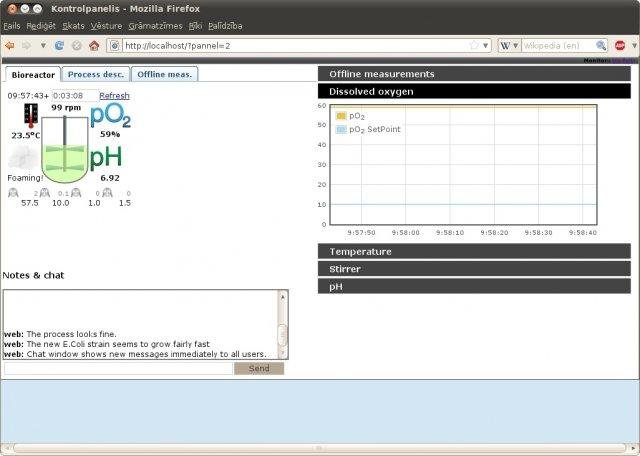Click the large pO2 logo
Image resolution: width=640 pixels, height=456 pixels.
[x=110, y=116]
